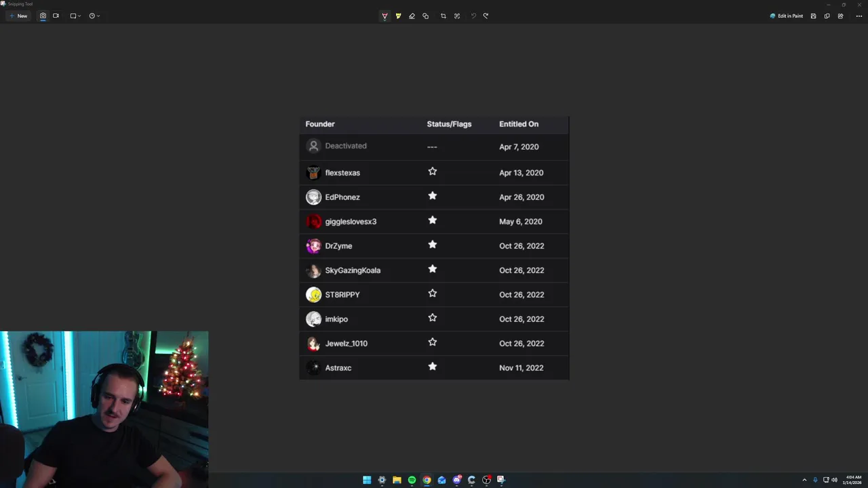
Task: Click the DrZyme star flag
Action: 433,245
